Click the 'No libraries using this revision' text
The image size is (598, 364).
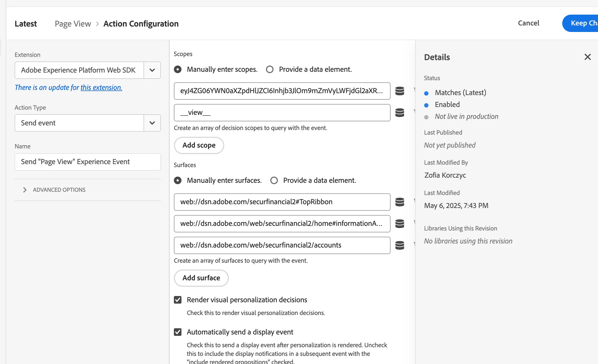pyautogui.click(x=468, y=241)
